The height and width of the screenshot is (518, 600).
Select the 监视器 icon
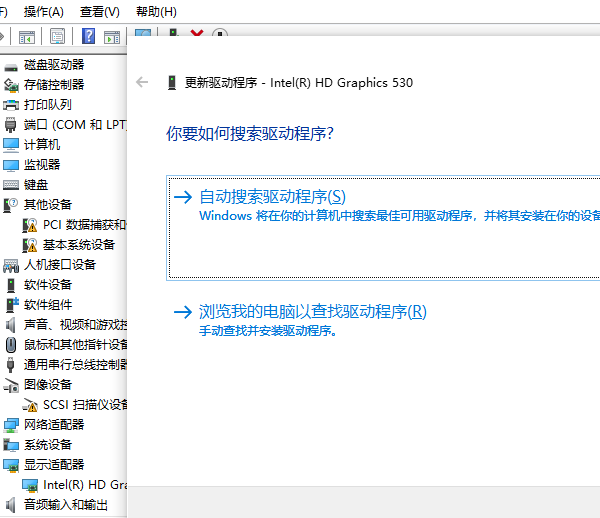coord(11,165)
